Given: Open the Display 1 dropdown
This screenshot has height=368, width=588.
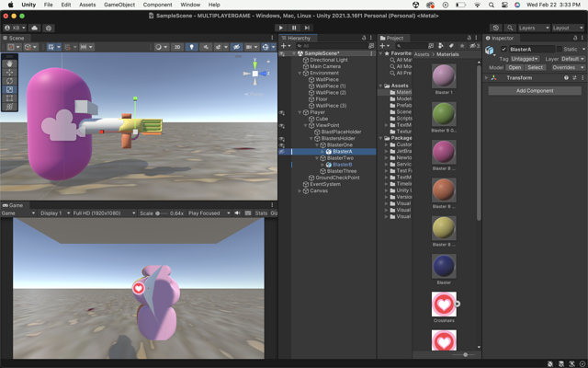Looking at the screenshot, I should [55, 213].
